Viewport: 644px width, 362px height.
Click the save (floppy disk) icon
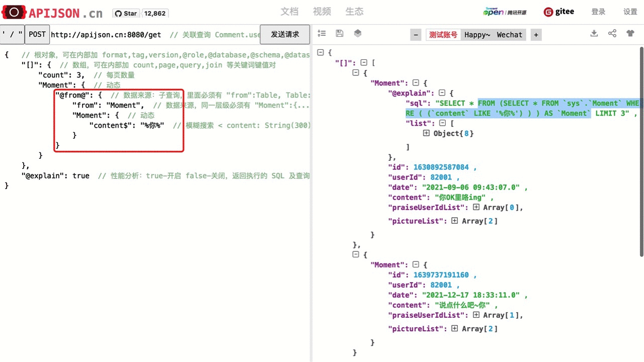pyautogui.click(x=340, y=34)
